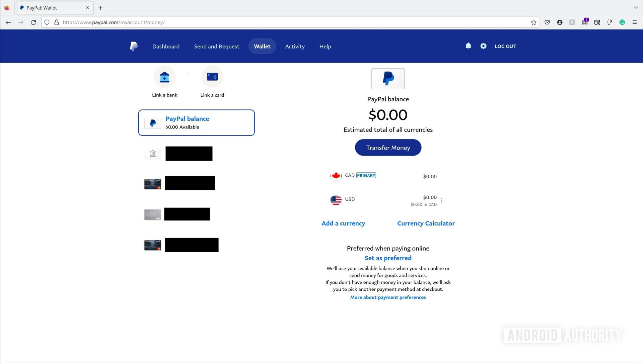Screen dimensions: 643x364
Task: Toggle PayPal balance as preferred payment
Action: pos(388,258)
